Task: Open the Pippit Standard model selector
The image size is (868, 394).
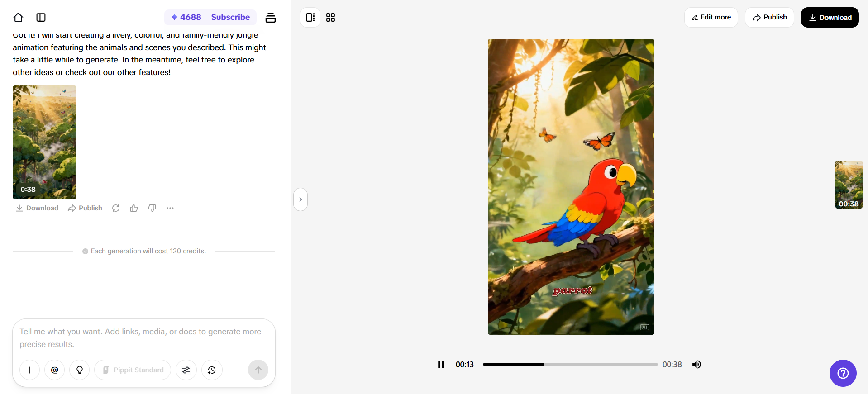Action: pyautogui.click(x=133, y=370)
